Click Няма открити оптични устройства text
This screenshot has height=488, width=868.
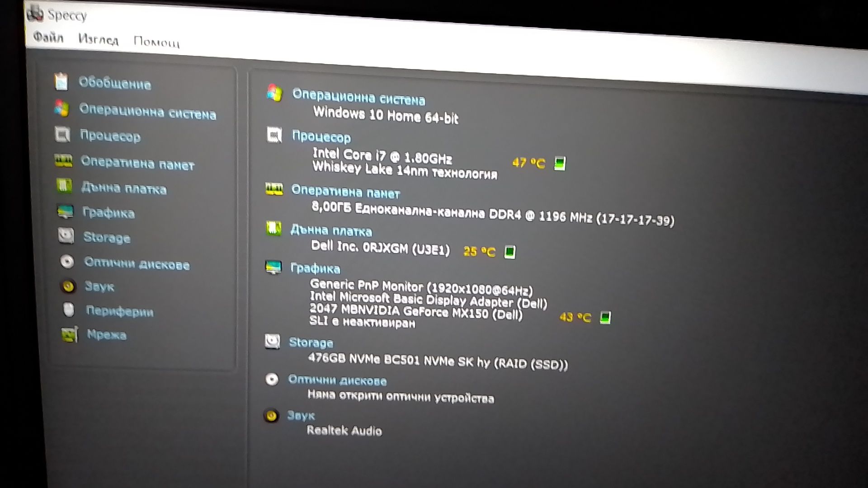pyautogui.click(x=401, y=396)
